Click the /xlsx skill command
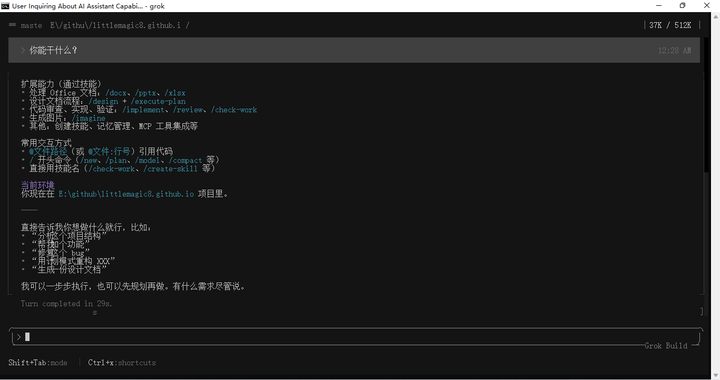The image size is (720, 380). (x=175, y=93)
